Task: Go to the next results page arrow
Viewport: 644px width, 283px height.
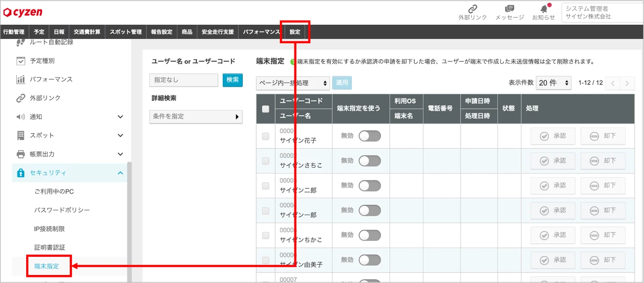Action: 627,83
